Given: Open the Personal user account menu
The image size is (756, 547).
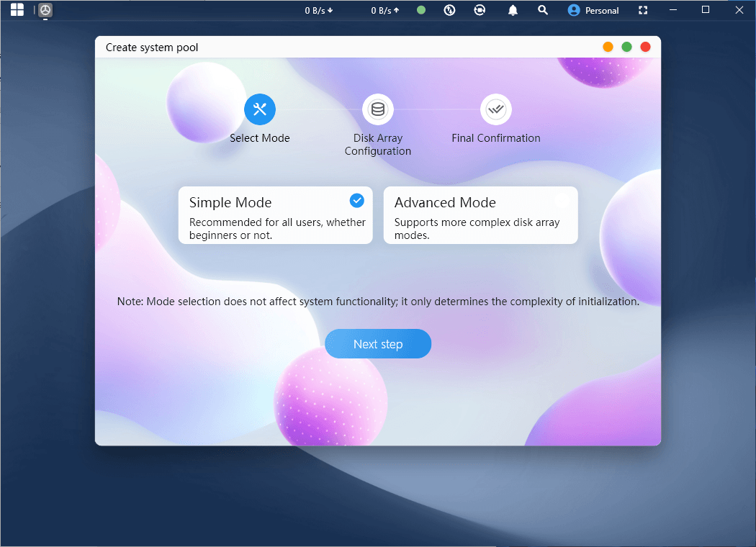Looking at the screenshot, I should click(593, 10).
